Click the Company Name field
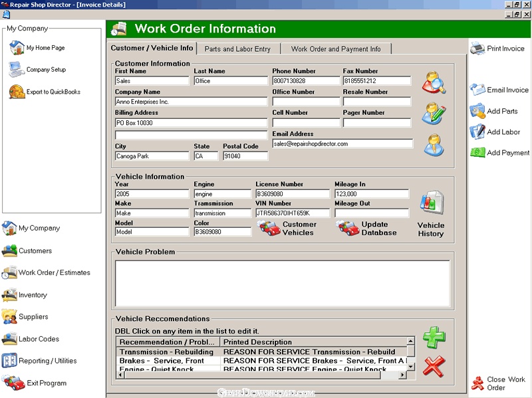The height and width of the screenshot is (398, 532). coord(191,102)
